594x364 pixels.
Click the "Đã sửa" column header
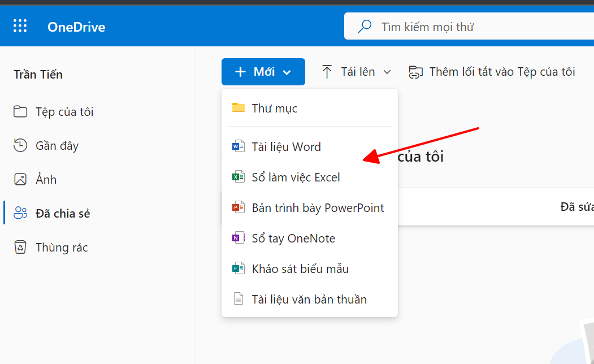click(577, 207)
